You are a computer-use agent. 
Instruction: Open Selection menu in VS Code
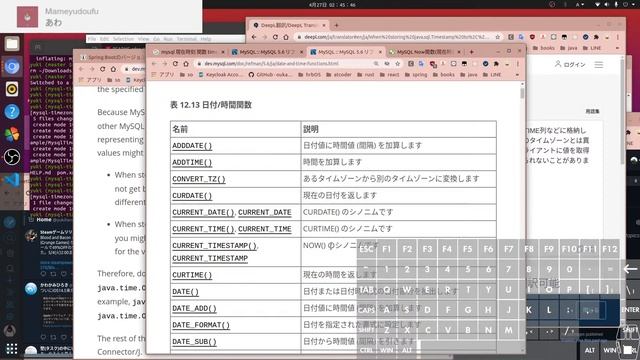[123, 39]
